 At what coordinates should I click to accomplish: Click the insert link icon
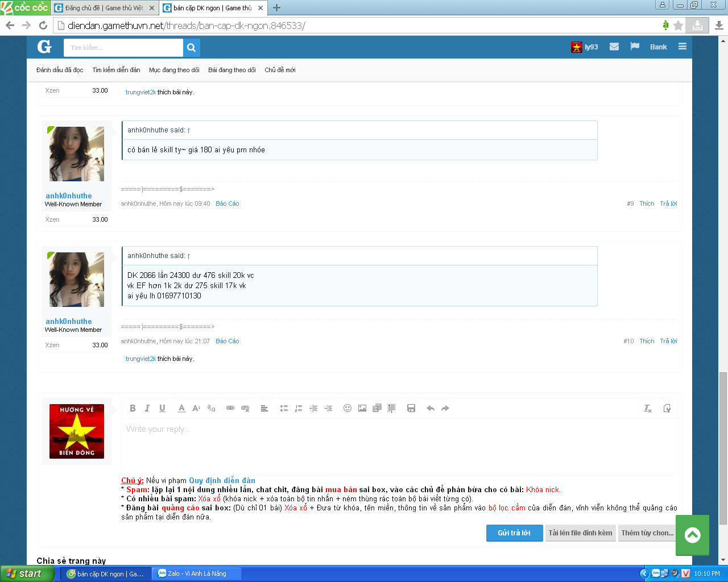230,408
